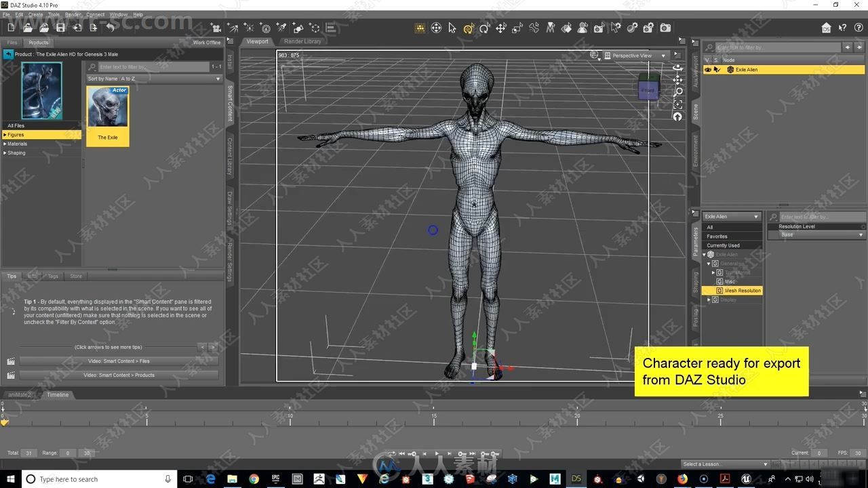Viewport: 868px width, 488px height.
Task: Click the Scene pane filter text field
Action: click(x=778, y=47)
